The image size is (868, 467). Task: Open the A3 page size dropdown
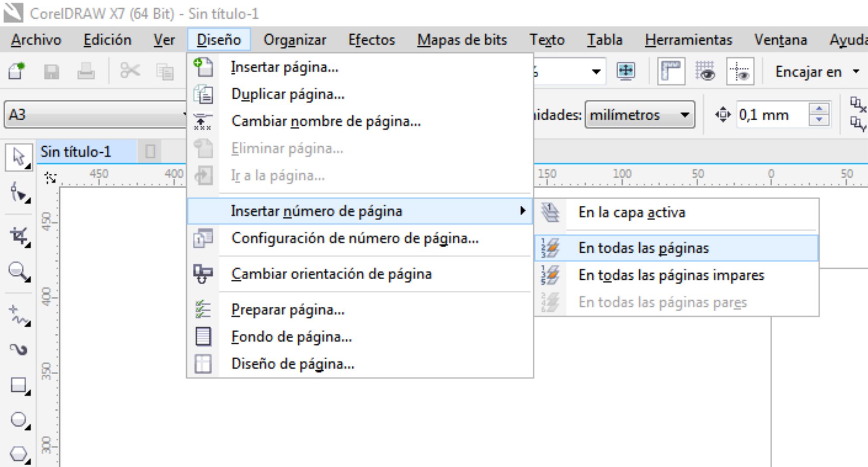(96, 115)
